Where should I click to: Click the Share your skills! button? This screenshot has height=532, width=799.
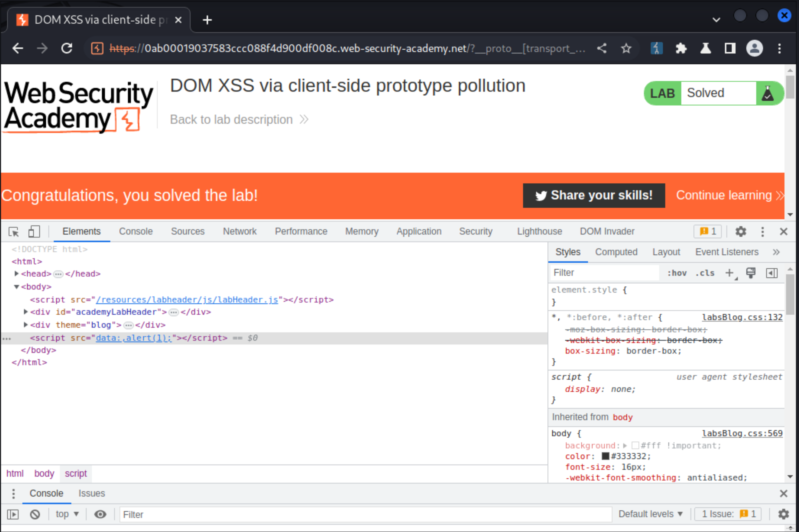click(x=594, y=196)
